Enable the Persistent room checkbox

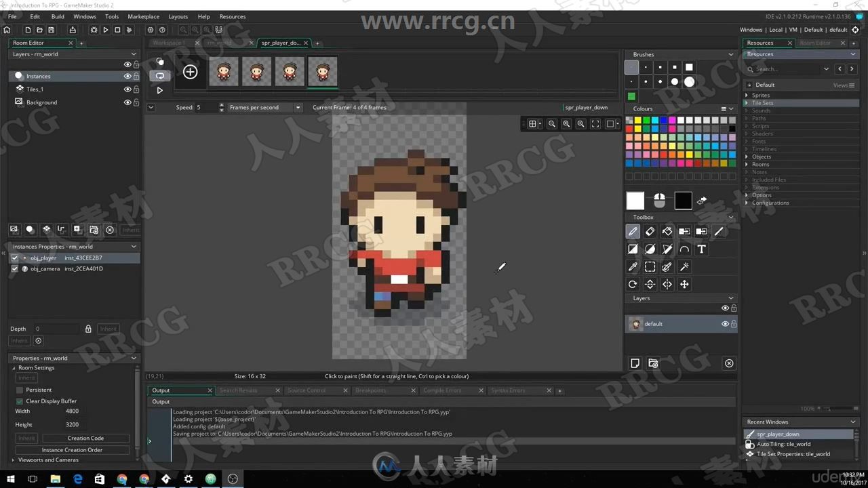coord(20,390)
